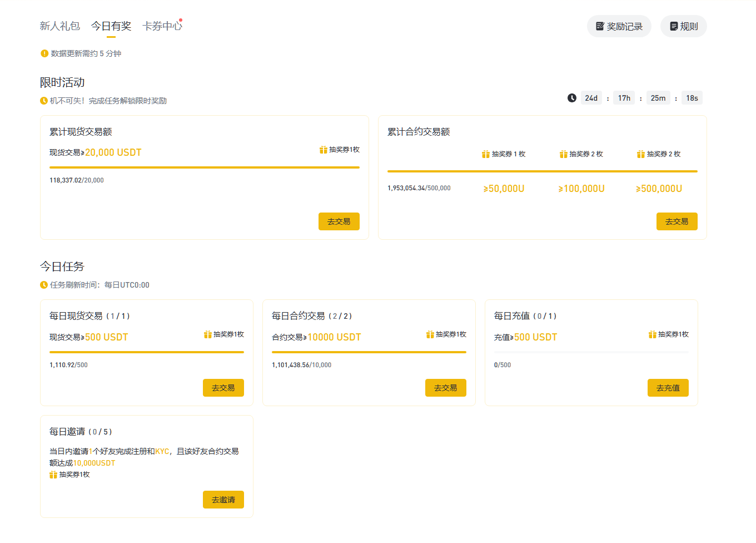756x543 pixels.
Task: Click gift icon in 每日合约交易 card
Action: (x=430, y=334)
